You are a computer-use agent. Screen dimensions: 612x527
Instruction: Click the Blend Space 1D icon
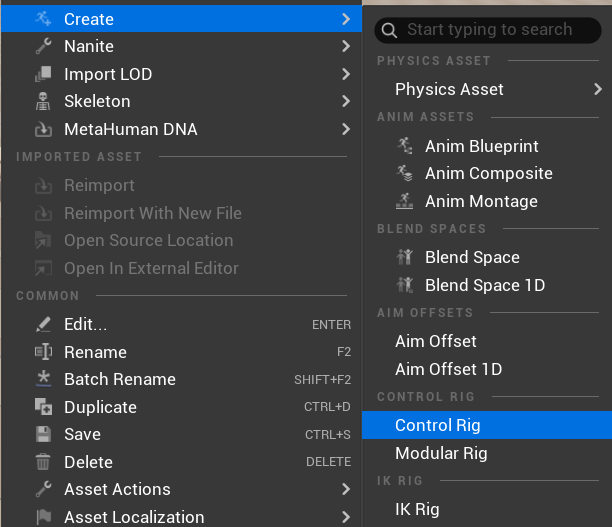coord(405,285)
